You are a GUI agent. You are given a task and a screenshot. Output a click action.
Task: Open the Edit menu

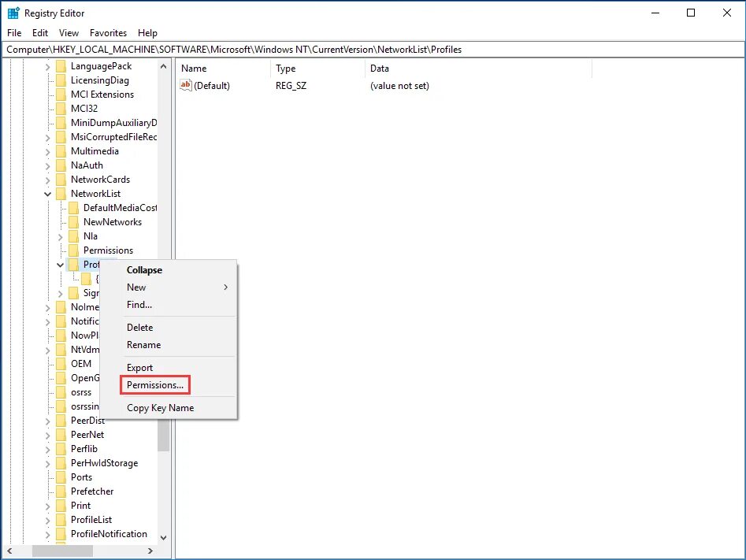pos(40,33)
